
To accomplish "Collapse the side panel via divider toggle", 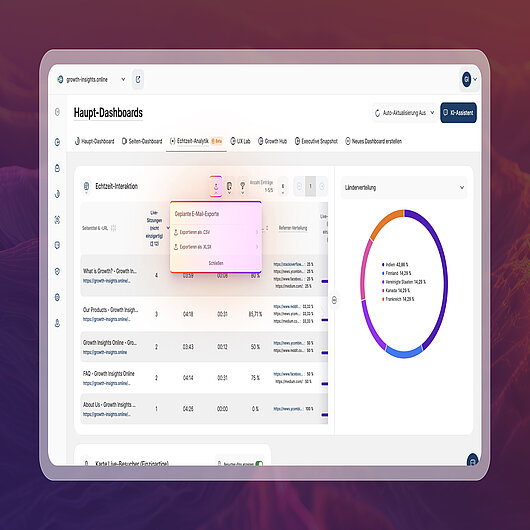I will pos(334,300).
